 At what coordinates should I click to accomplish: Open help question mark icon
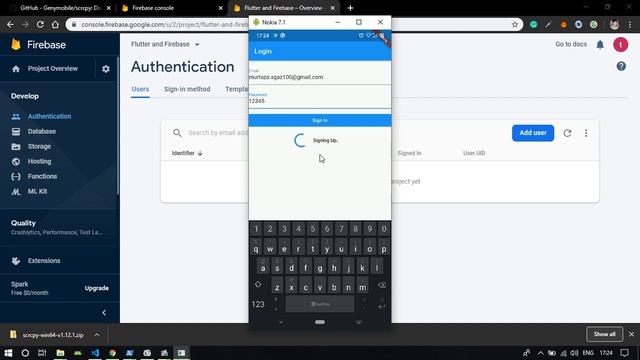click(x=621, y=66)
